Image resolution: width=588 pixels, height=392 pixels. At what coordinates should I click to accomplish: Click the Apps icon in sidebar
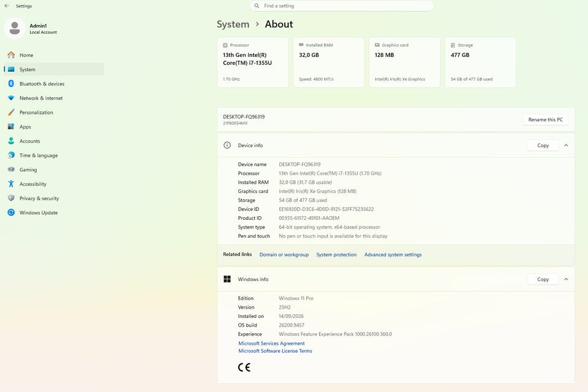11,127
